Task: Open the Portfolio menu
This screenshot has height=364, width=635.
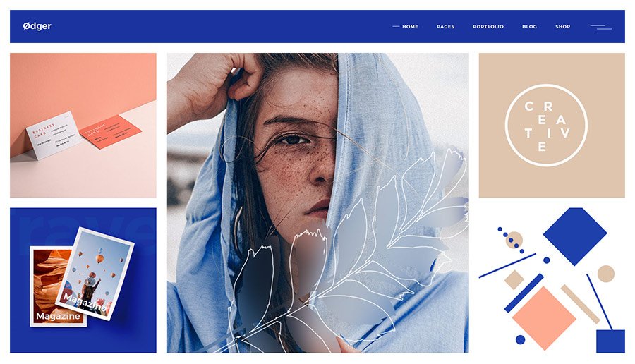Action: tap(488, 27)
